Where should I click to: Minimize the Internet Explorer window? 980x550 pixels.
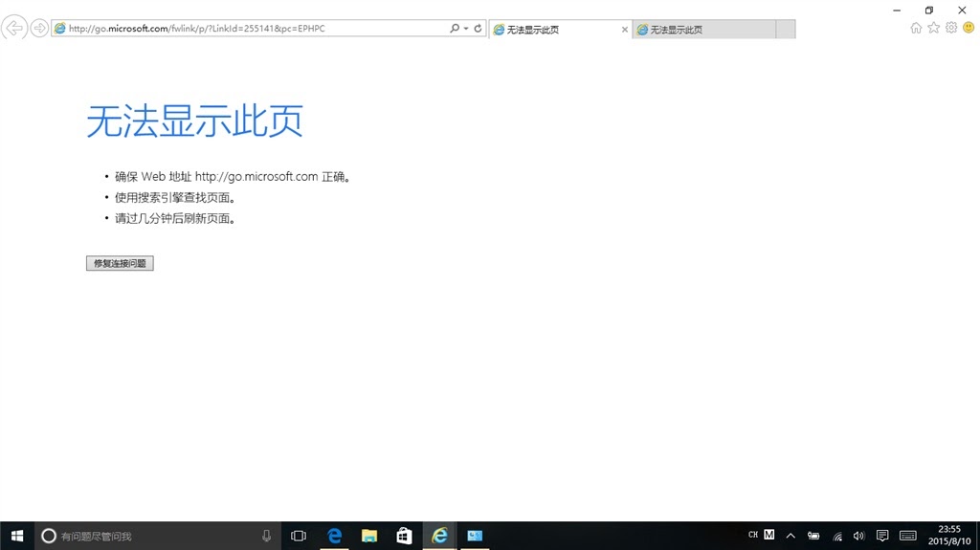(x=897, y=10)
